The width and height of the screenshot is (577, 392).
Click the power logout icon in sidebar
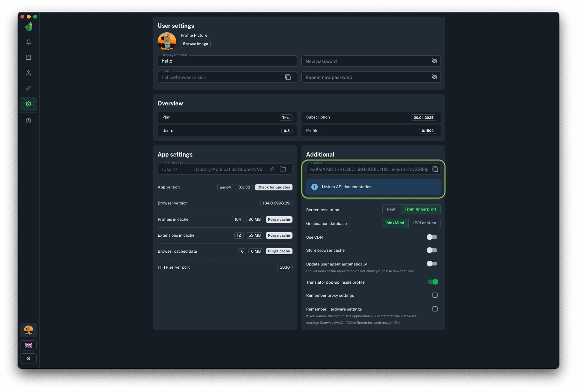[x=28, y=121]
